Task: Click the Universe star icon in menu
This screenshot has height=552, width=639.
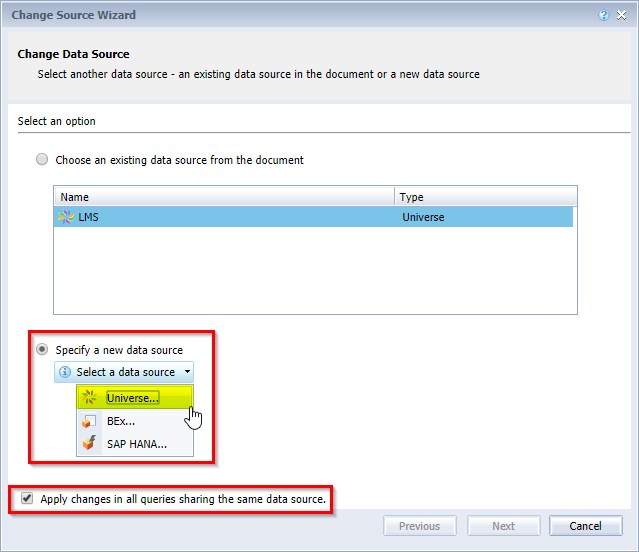Action: 90,398
